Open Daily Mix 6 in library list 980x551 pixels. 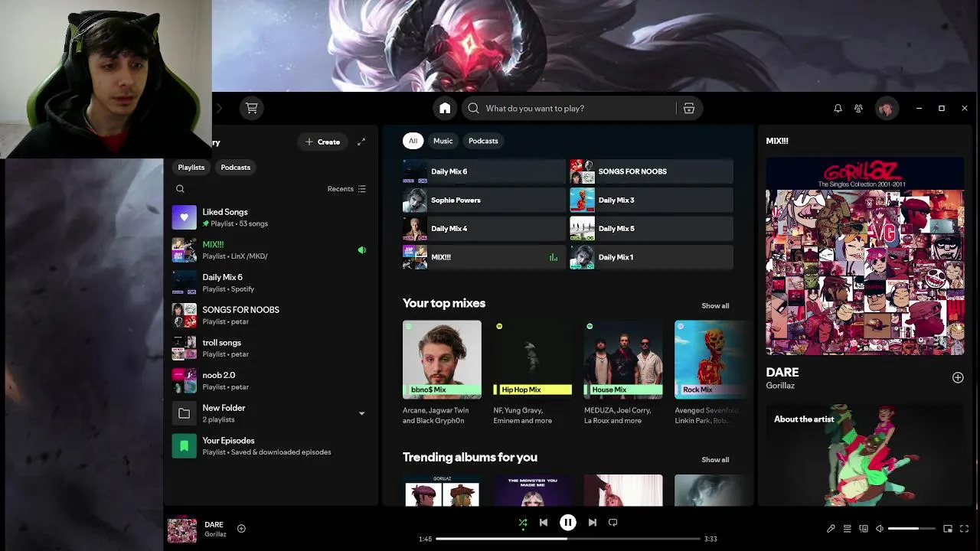tap(269, 282)
